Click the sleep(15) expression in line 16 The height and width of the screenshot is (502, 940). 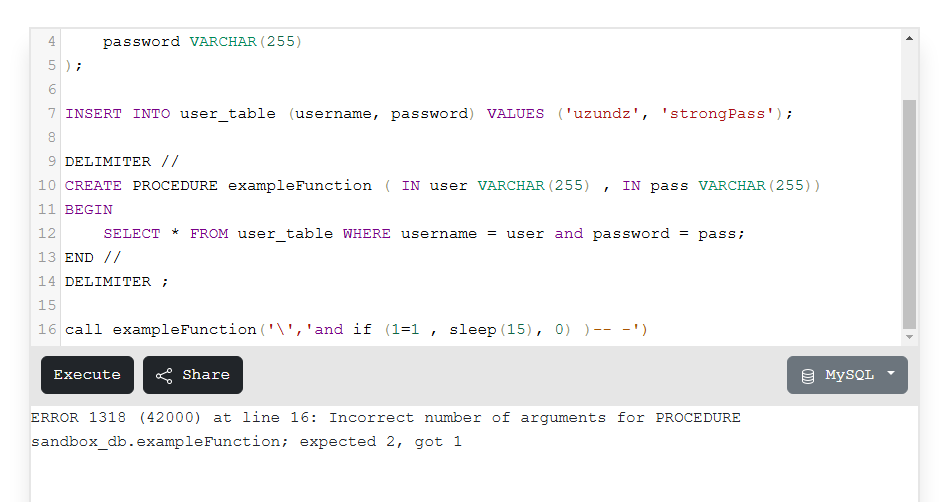click(x=491, y=329)
